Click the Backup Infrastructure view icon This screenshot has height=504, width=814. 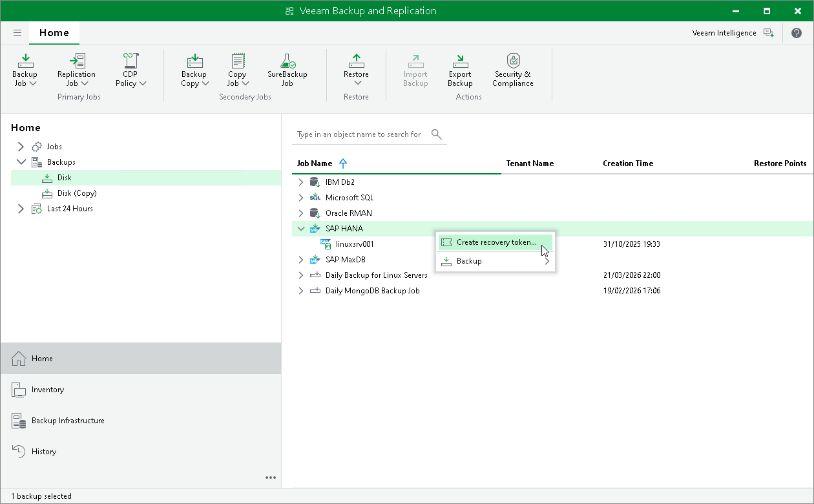[19, 421]
